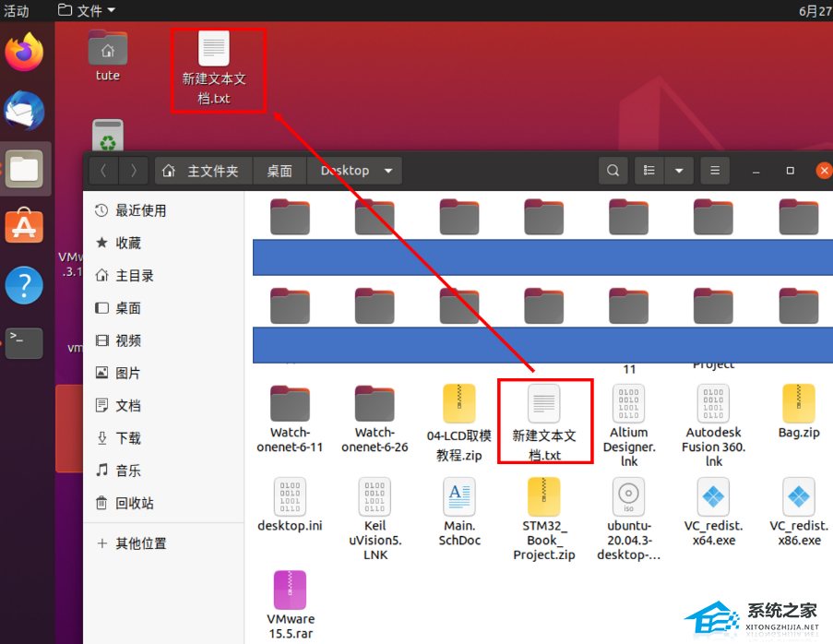Select Keil uVision5.LNK file
The height and width of the screenshot is (644, 833).
pos(375,519)
